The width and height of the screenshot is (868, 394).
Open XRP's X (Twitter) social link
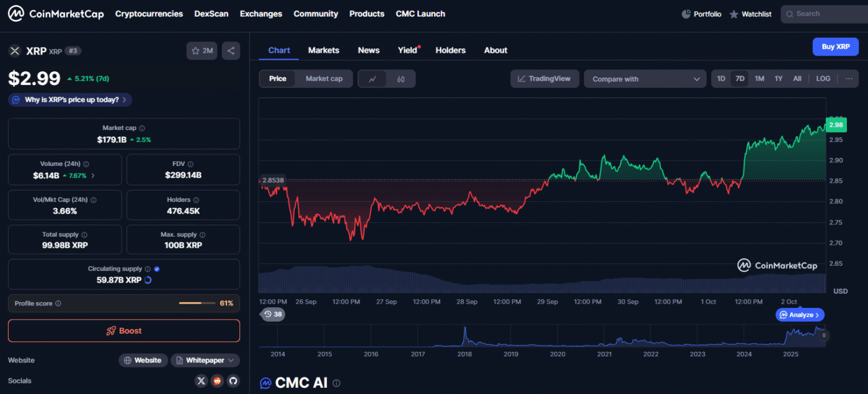[201, 381]
